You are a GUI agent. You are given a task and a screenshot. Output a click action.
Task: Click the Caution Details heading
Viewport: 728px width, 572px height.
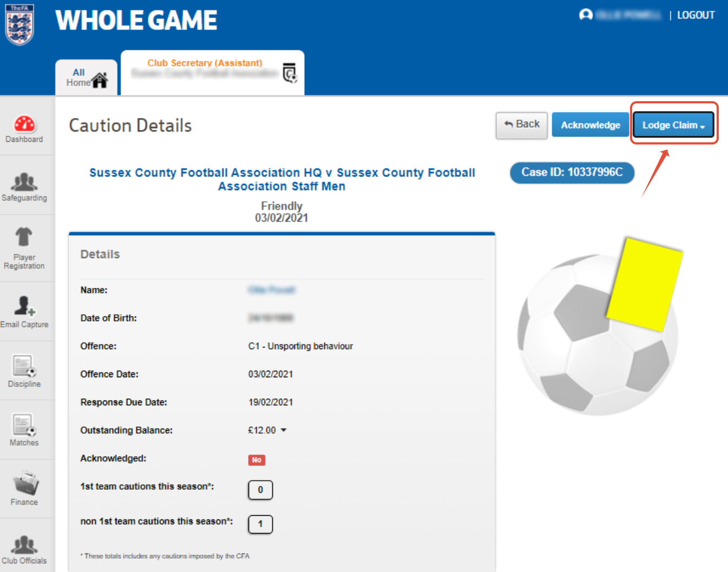point(130,126)
